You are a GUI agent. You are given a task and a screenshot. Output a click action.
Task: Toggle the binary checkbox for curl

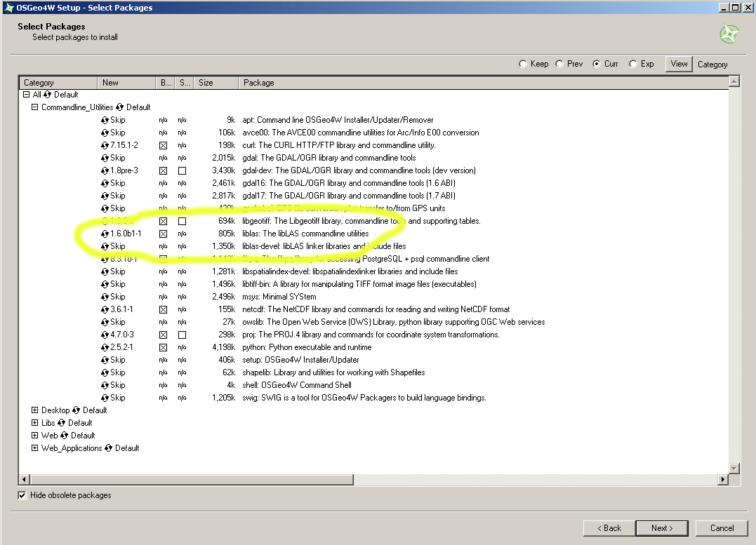[x=163, y=145]
